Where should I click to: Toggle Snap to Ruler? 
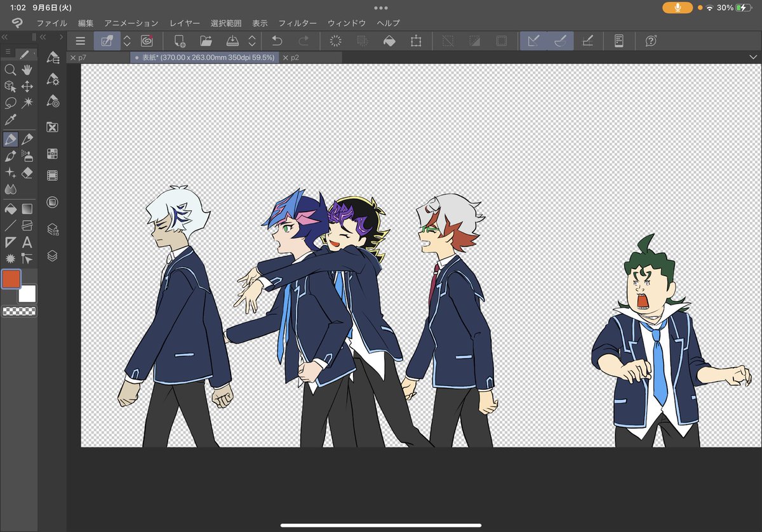[533, 41]
